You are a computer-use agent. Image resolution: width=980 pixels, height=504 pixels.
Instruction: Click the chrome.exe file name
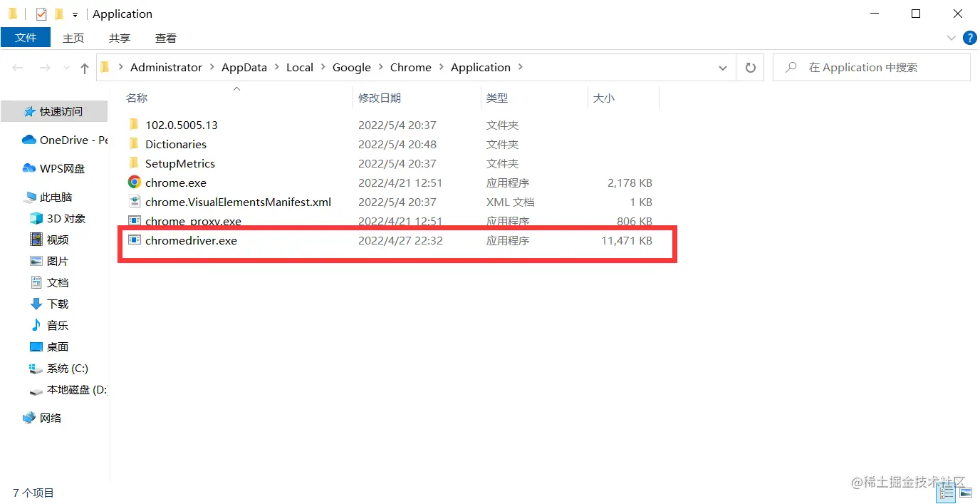176,182
